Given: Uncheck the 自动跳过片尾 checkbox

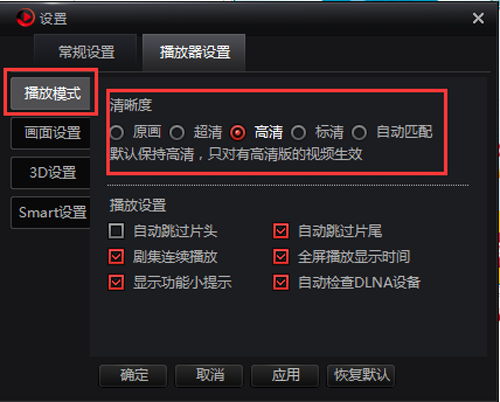Looking at the screenshot, I should (x=281, y=231).
